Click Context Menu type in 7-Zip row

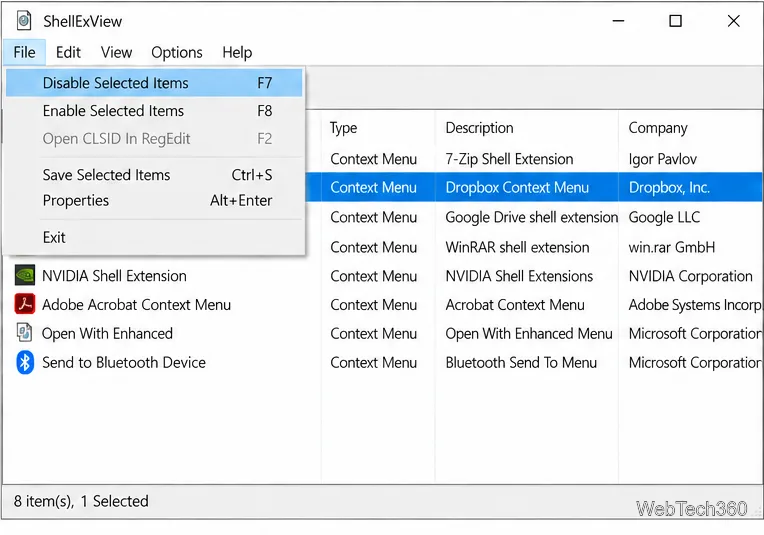(x=373, y=159)
